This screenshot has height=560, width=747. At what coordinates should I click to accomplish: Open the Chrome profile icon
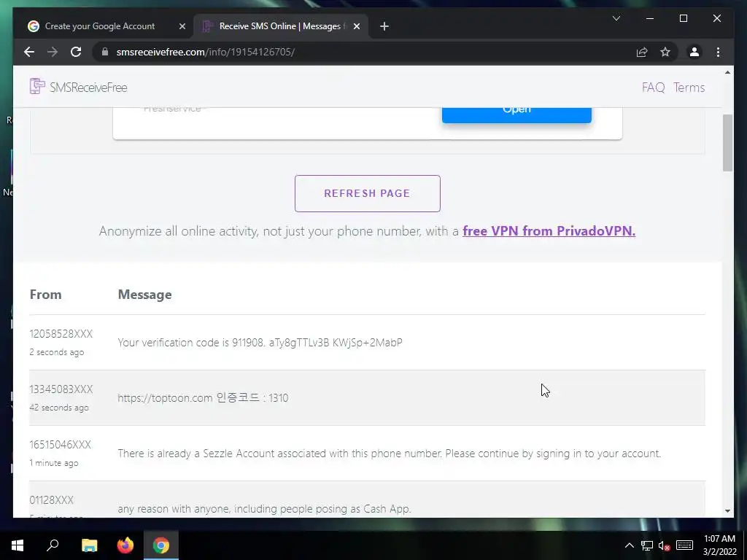click(x=694, y=52)
